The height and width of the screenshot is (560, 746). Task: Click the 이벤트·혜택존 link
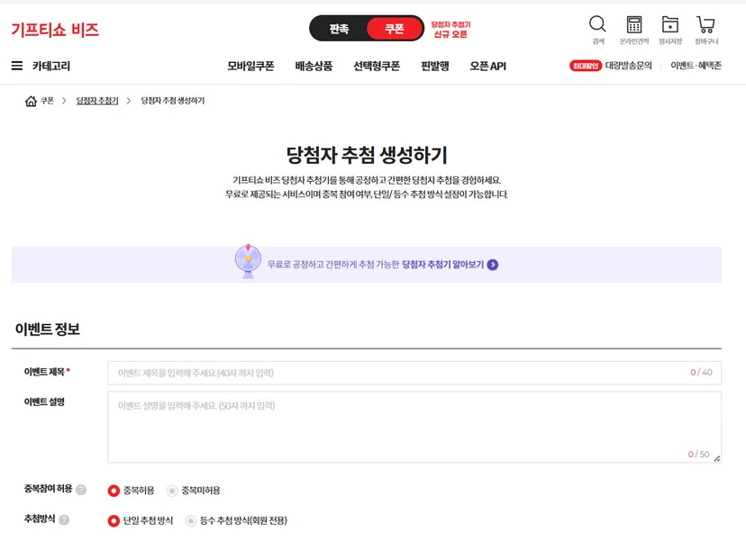[696, 66]
